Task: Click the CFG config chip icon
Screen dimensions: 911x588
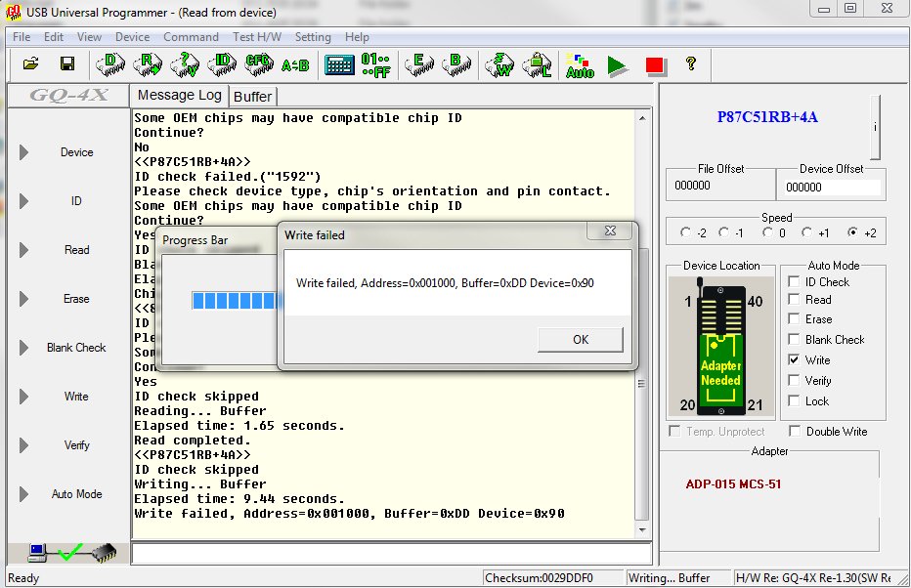Action: click(x=259, y=64)
